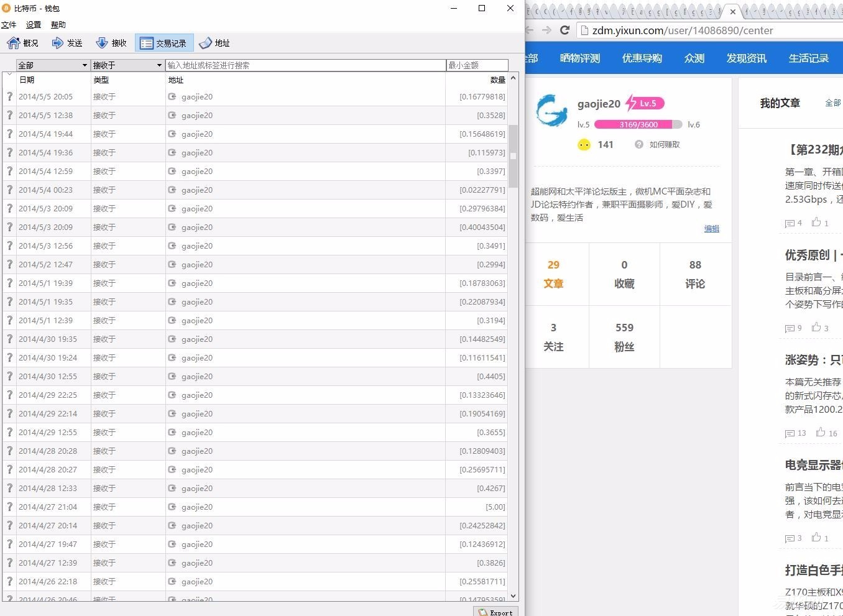Click the browser reload icon
Viewport: 843px width, 616px height.
(x=564, y=30)
